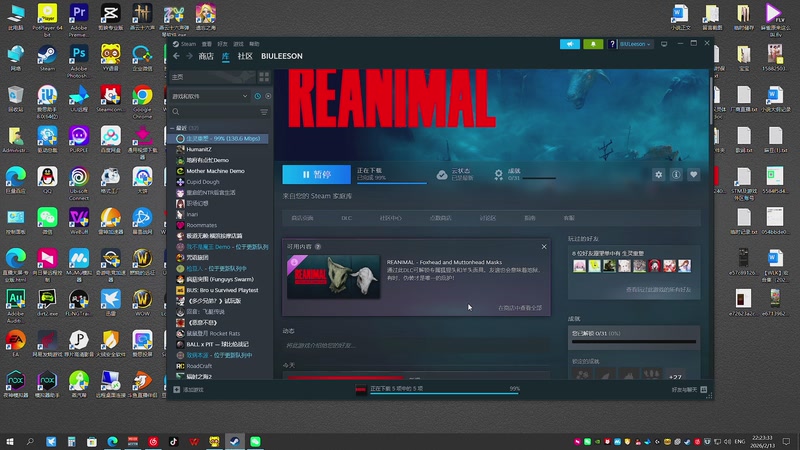Open the game info icon

tap(676, 174)
